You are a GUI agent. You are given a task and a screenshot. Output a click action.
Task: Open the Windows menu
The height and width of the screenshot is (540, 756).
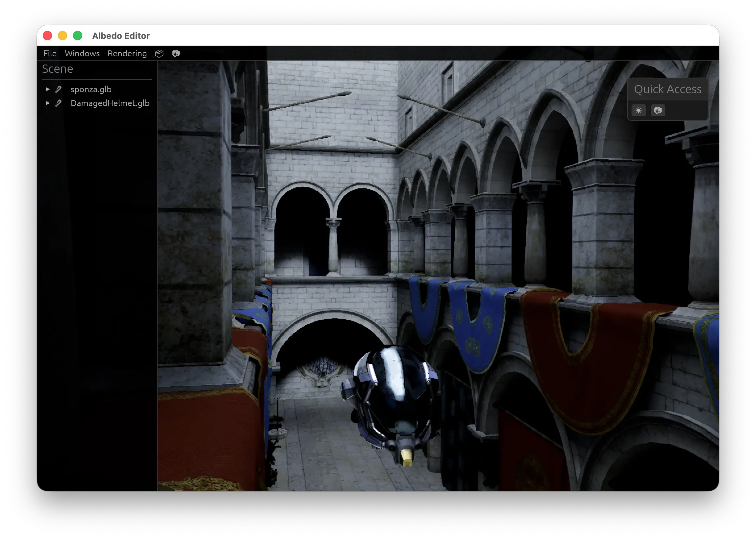coord(82,54)
